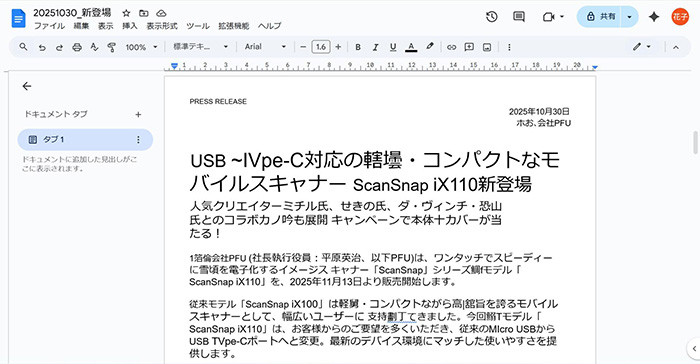Image resolution: width=700 pixels, height=364 pixels.
Task: Open the Google Docs home icon
Action: tap(18, 18)
